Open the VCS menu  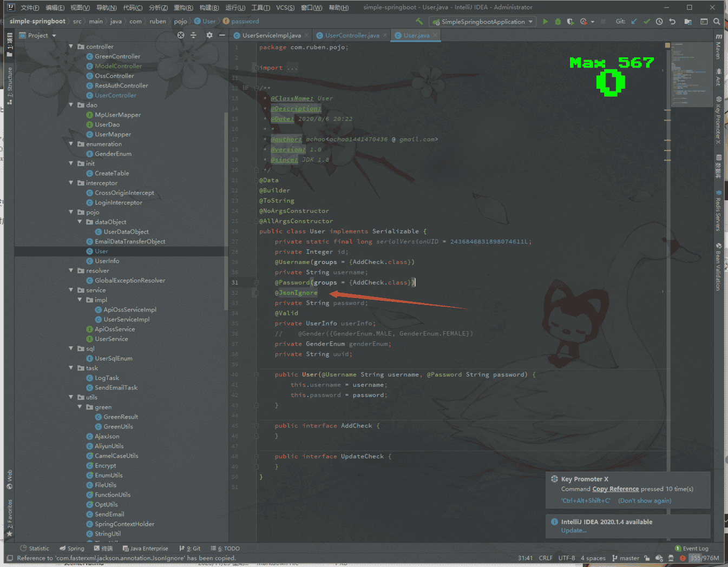click(285, 8)
